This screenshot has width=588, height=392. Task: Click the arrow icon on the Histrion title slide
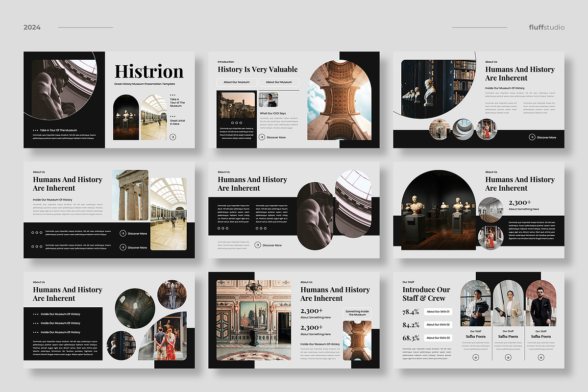173,137
